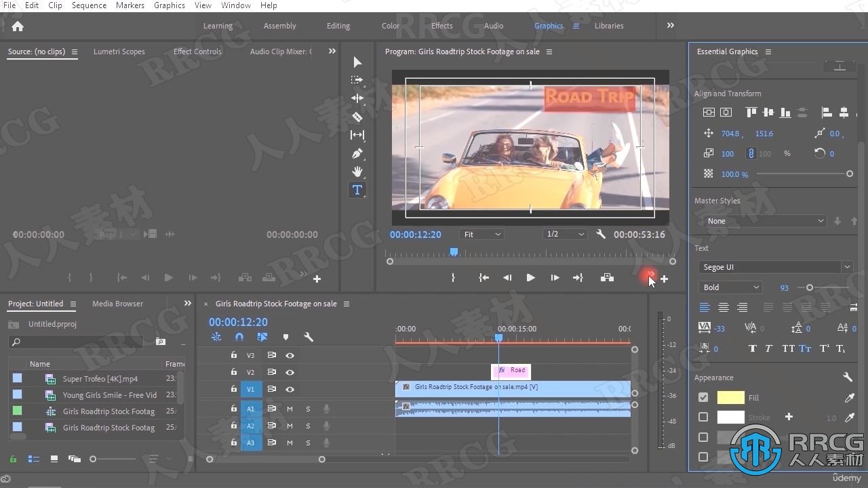Expand workspace overflow chevrons
868x488 pixels.
(x=670, y=26)
